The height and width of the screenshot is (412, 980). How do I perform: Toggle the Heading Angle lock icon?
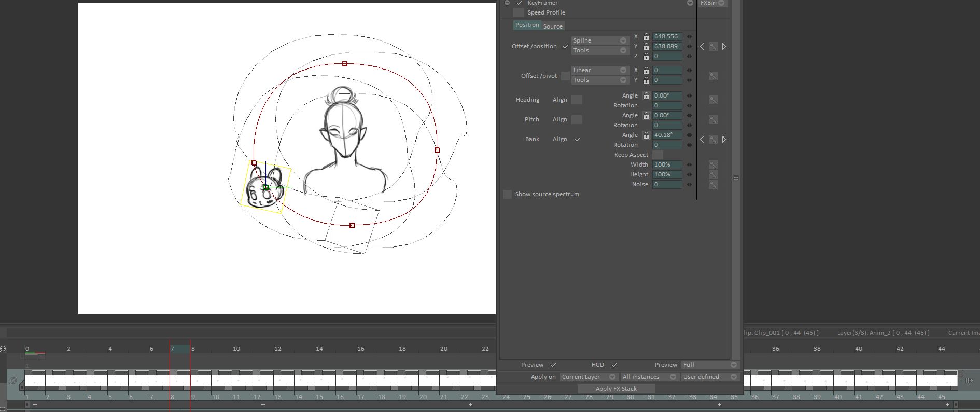pos(646,96)
